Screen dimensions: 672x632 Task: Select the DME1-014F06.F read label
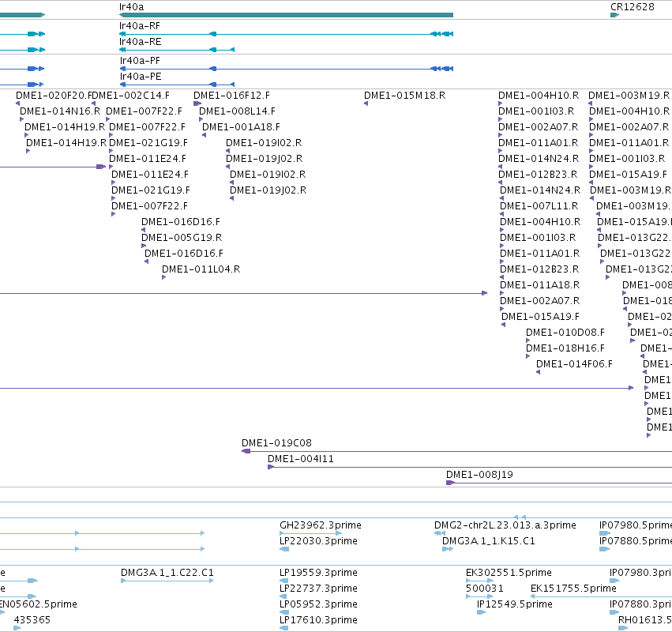pyautogui.click(x=574, y=364)
